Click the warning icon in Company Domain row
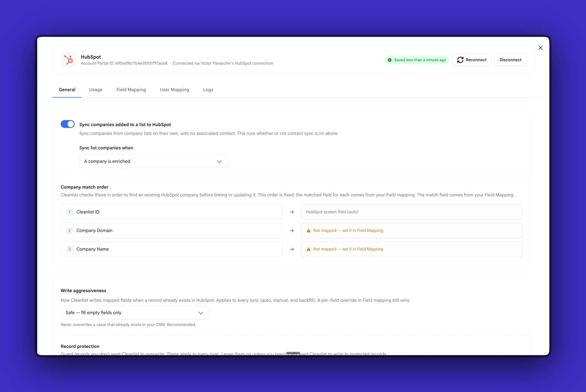Viewport: 586px width, 392px height. tap(309, 231)
